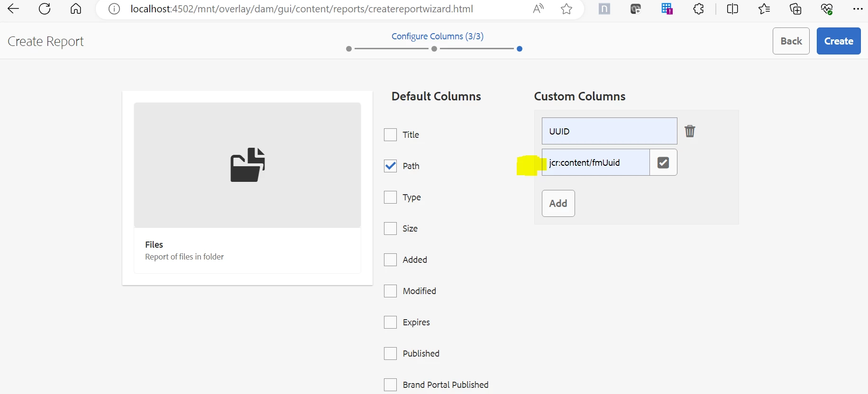
Task: Delete the UUID custom column (trash icon)
Action: click(690, 131)
